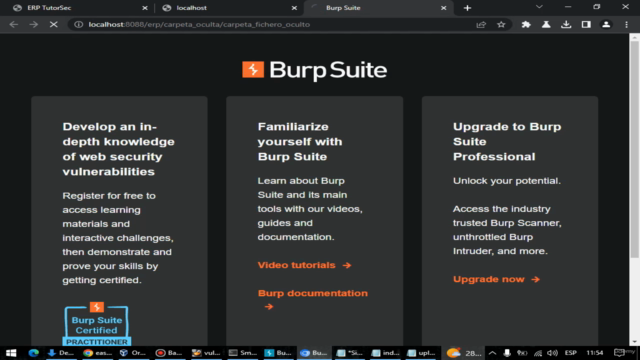640x360 pixels.
Task: Open the tab search dropdown chevron
Action: pyautogui.click(x=539, y=7)
